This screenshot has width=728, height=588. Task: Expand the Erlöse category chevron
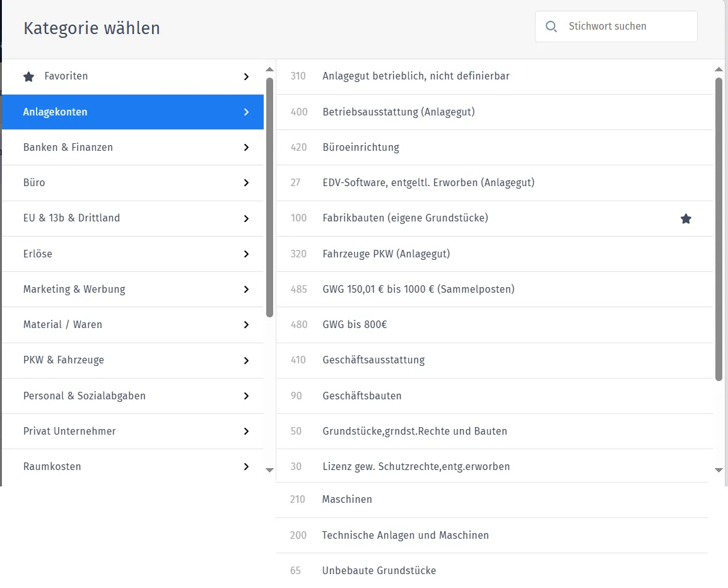pos(246,254)
